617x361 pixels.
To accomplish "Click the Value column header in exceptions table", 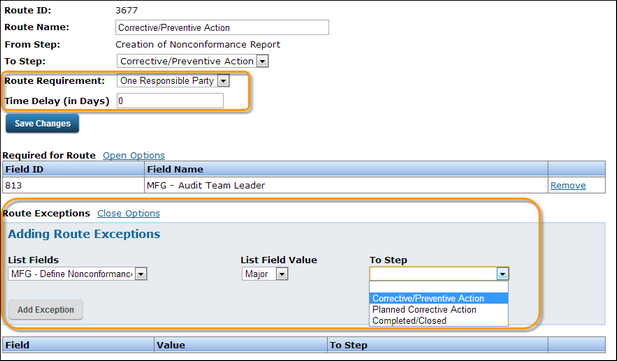I will pos(241,345).
